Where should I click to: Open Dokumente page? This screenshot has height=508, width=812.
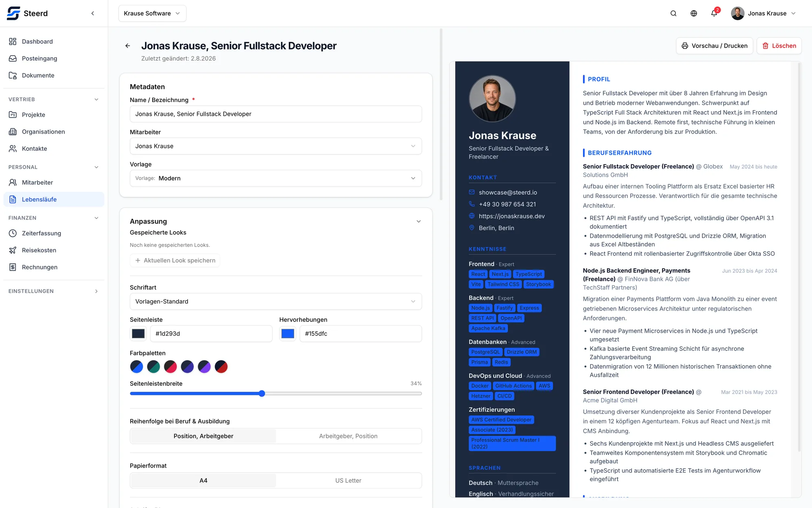pos(54,76)
